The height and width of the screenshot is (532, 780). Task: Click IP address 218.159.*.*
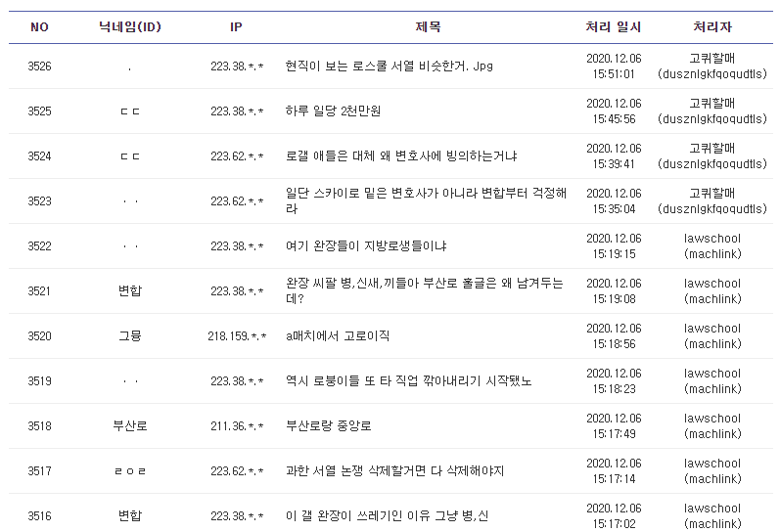[236, 336]
